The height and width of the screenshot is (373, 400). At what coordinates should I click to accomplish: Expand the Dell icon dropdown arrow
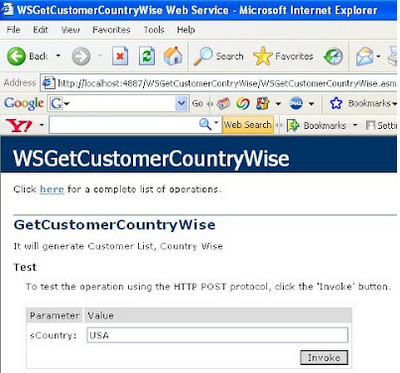click(311, 104)
